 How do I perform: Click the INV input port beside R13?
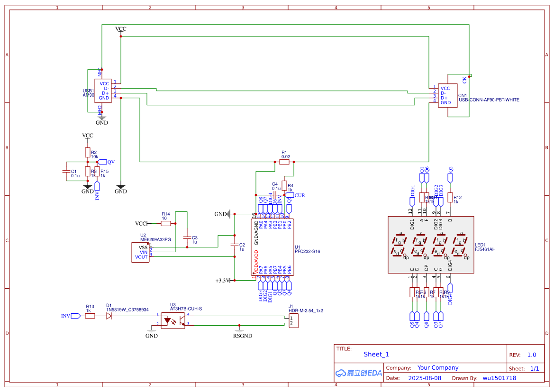[76, 316]
